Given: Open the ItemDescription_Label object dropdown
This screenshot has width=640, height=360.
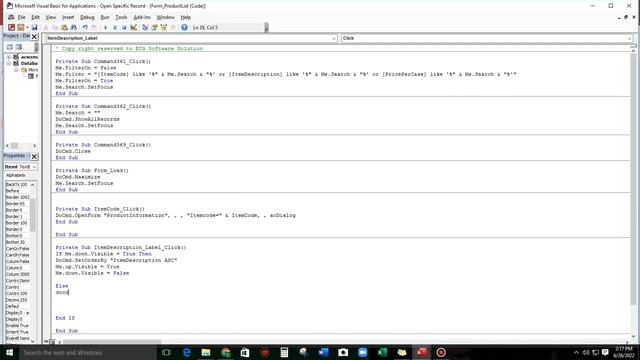Looking at the screenshot, I should click(333, 38).
